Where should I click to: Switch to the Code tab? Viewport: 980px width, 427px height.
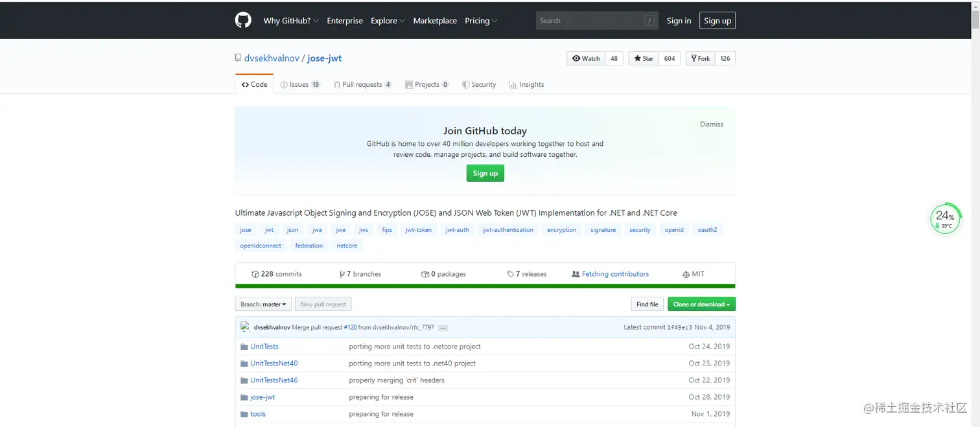(x=255, y=84)
